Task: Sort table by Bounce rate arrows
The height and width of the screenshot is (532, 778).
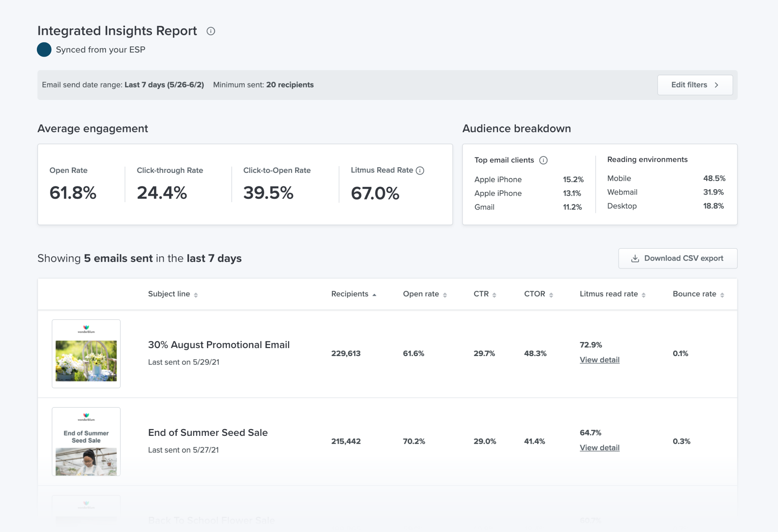Action: (x=722, y=295)
